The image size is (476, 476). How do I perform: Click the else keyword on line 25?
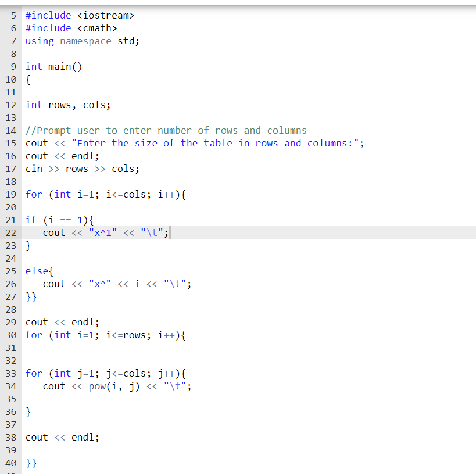(x=35, y=271)
